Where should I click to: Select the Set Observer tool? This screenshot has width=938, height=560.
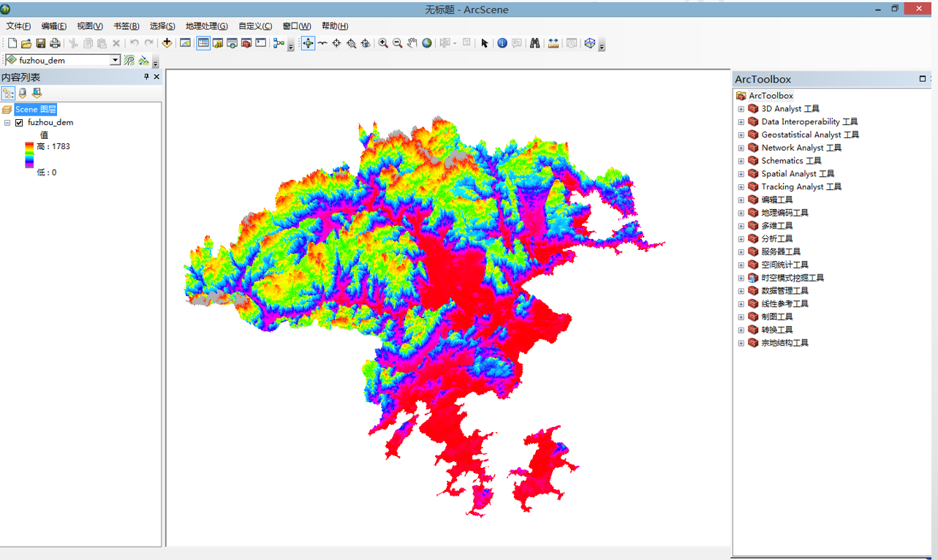(366, 43)
